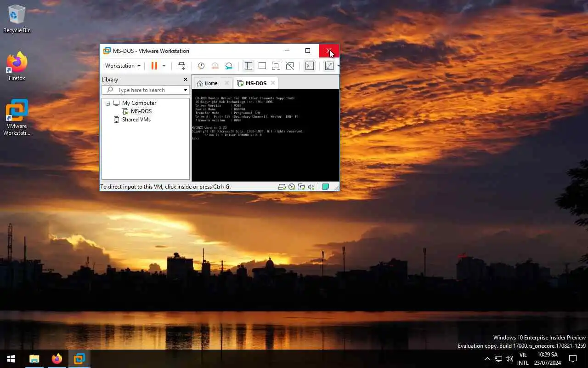The width and height of the screenshot is (588, 368).
Task: Open the teal message log icon
Action: point(326,187)
